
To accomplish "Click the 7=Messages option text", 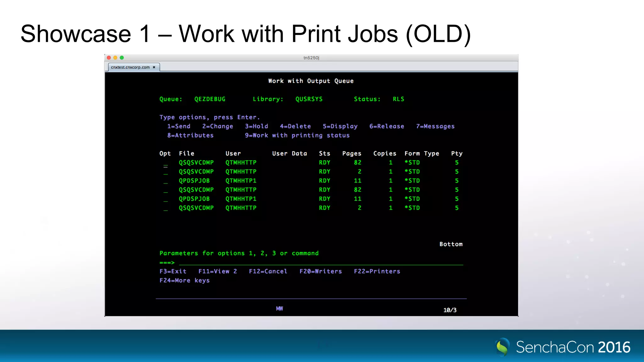I will (436, 126).
